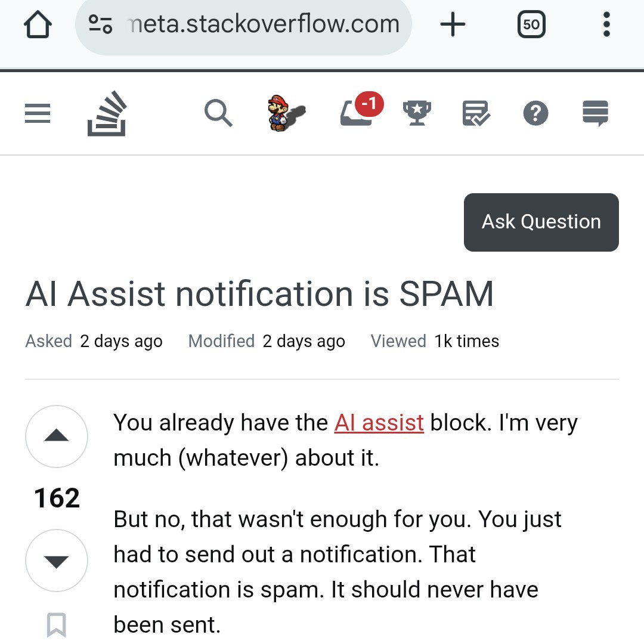Open the help question-mark menu
This screenshot has width=644, height=644.
(535, 113)
